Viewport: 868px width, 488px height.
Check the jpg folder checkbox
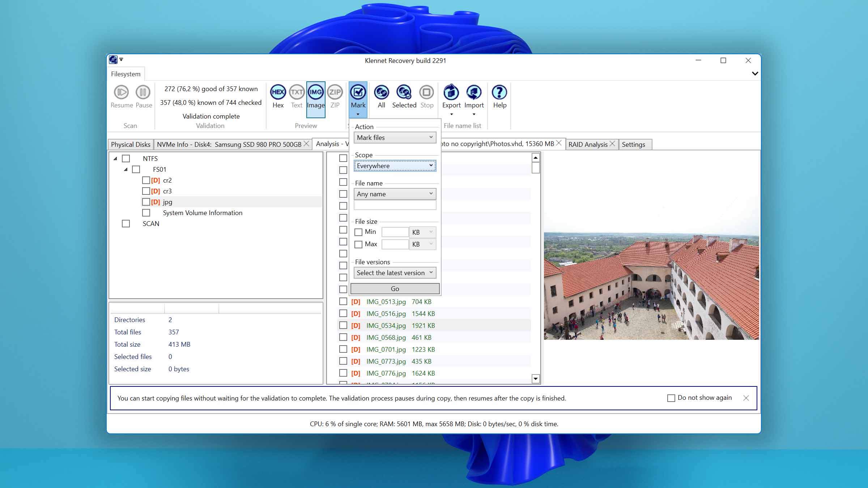[146, 202]
